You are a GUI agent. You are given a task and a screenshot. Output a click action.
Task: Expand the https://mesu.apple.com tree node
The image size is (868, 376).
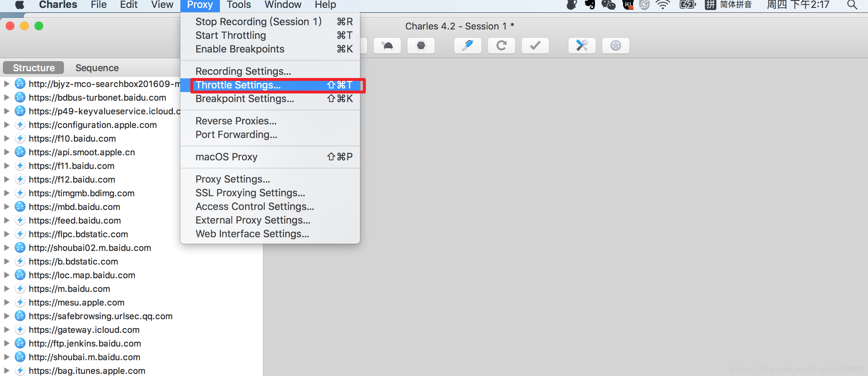click(6, 302)
